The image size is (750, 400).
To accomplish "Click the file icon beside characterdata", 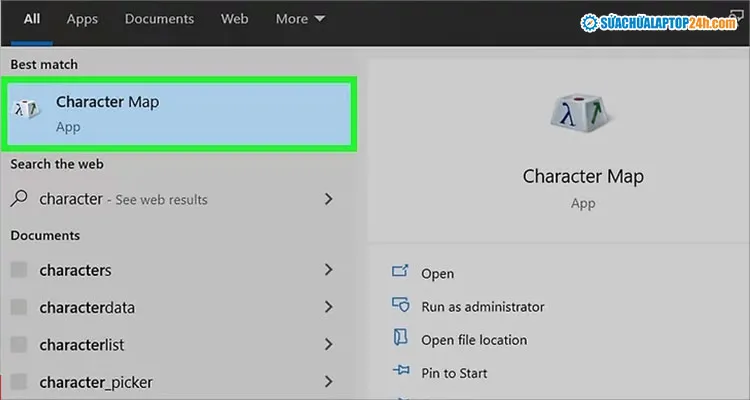I will coord(19,307).
